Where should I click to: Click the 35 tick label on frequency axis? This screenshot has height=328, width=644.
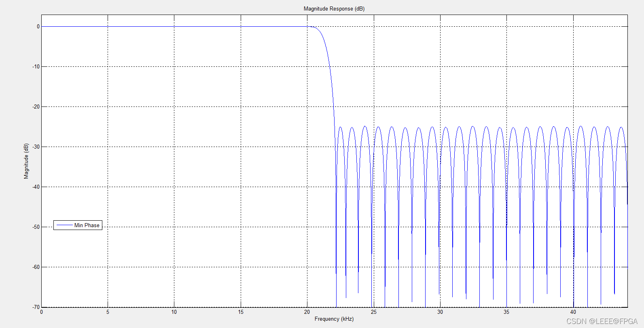pos(506,312)
